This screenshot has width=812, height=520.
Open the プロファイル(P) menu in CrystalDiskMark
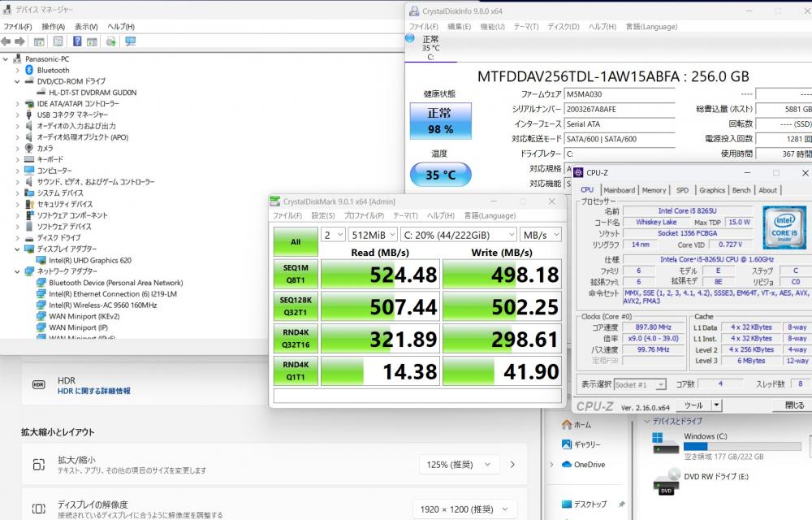tap(364, 215)
